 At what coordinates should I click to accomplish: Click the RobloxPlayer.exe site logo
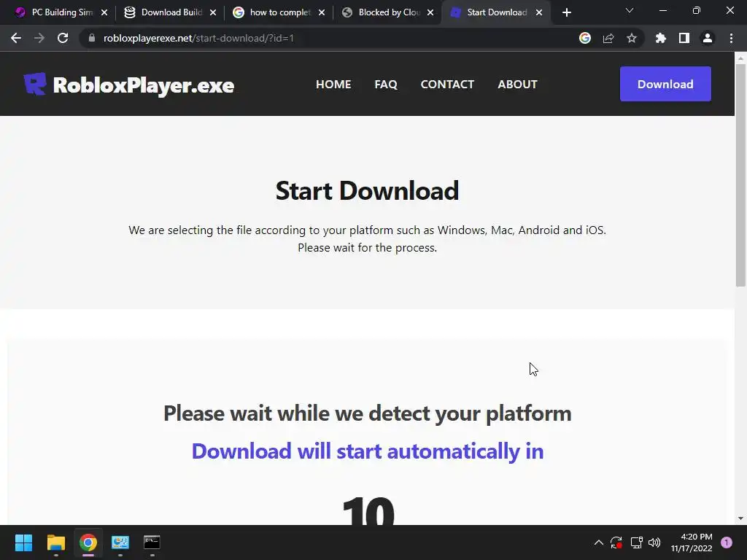coord(129,85)
